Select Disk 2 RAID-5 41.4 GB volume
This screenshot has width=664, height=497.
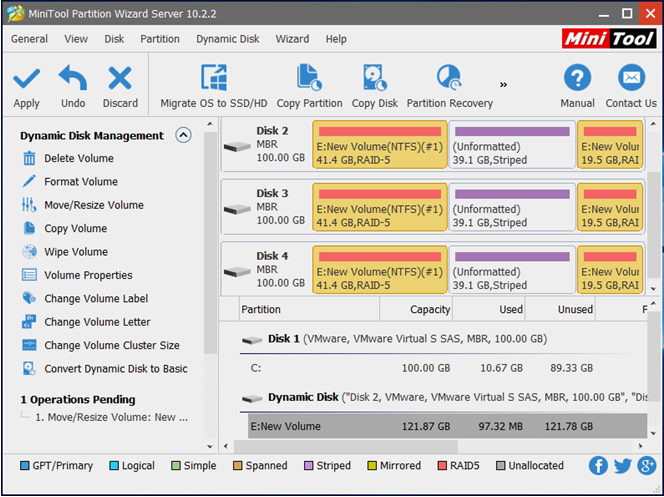[x=380, y=145]
